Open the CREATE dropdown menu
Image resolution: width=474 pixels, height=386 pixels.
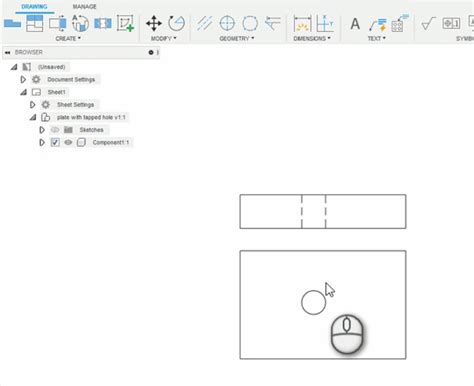click(68, 38)
